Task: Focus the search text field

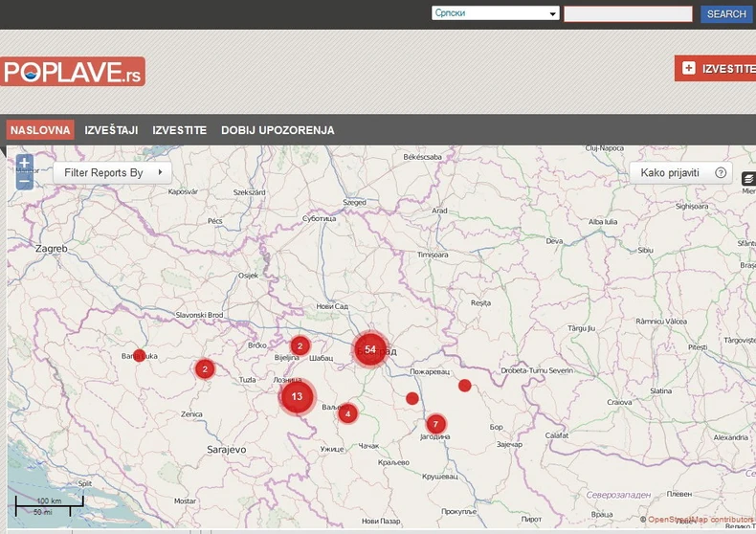Action: coord(628,13)
